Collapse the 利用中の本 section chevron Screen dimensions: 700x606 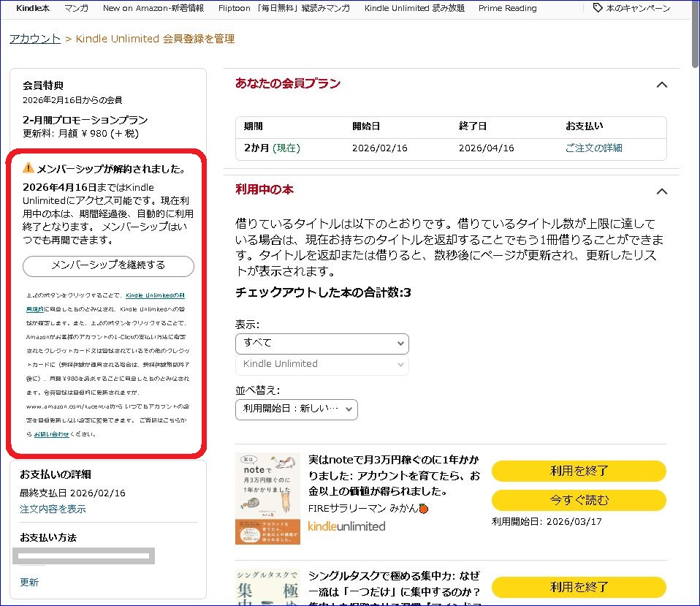pos(661,191)
